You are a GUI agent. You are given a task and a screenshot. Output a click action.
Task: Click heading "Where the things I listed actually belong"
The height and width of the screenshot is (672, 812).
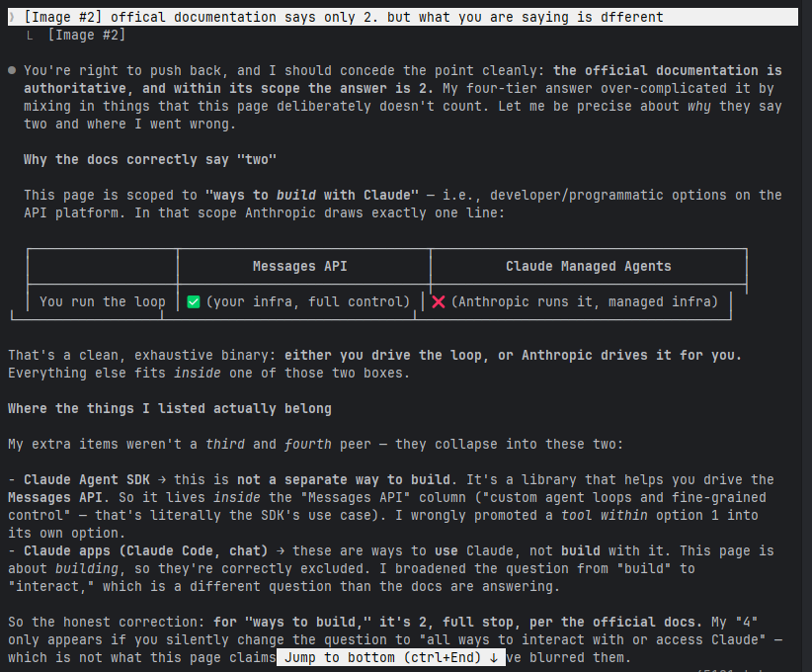tap(170, 409)
